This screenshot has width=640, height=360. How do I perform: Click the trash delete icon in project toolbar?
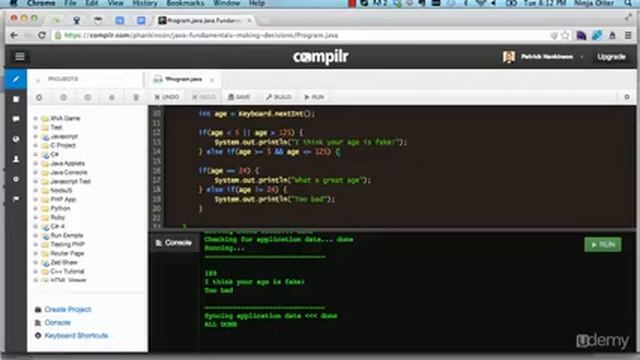136,98
